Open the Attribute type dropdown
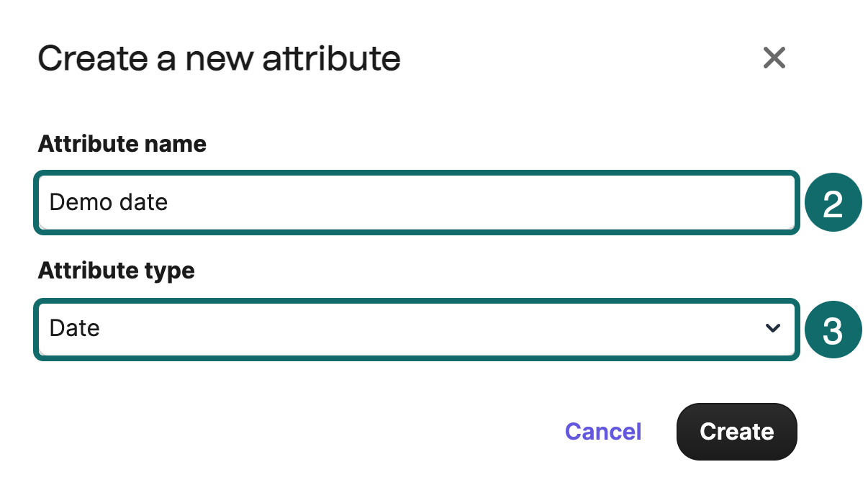 [x=416, y=329]
